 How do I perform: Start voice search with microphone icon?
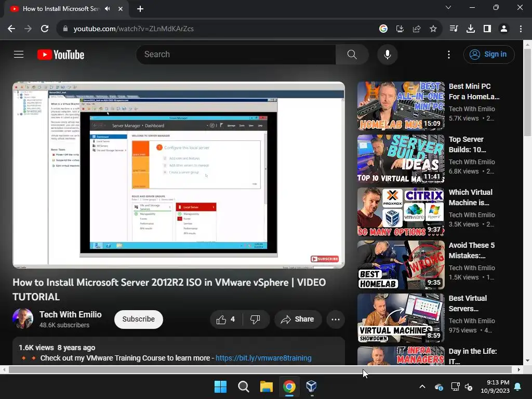(387, 54)
